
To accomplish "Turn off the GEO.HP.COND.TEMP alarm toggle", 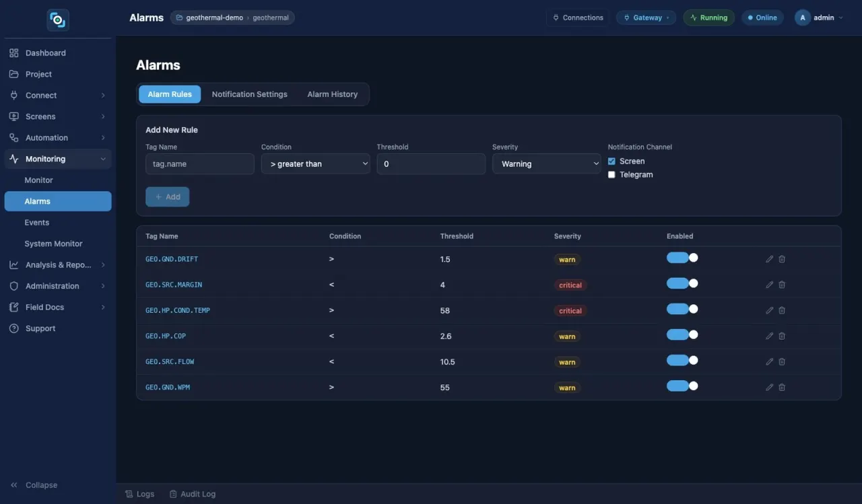I will (x=682, y=309).
